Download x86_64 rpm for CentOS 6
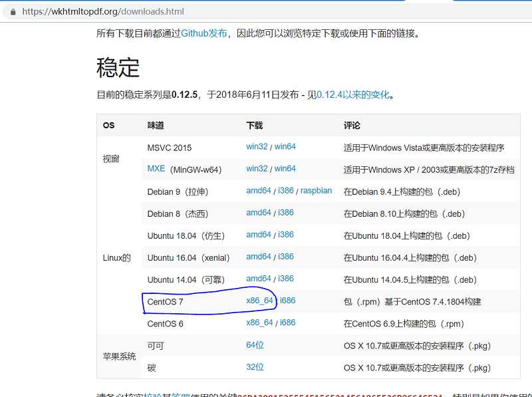 tap(259, 323)
